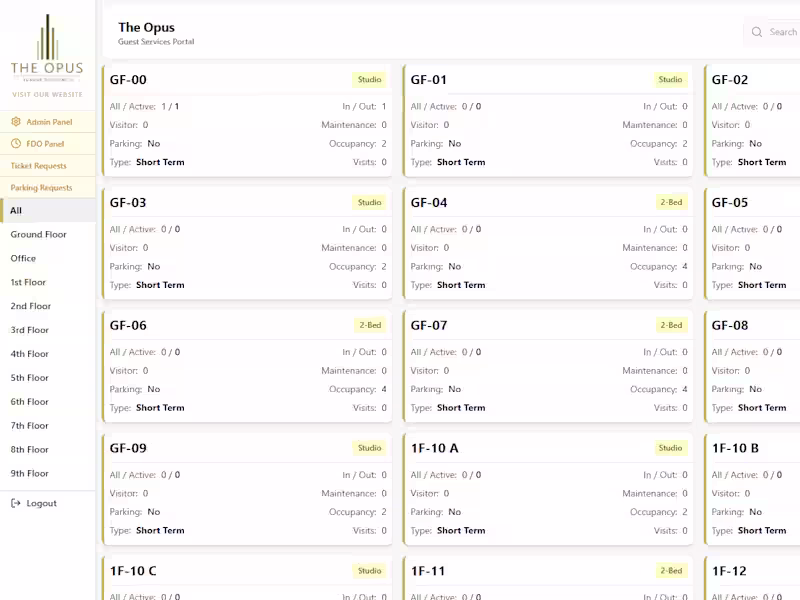This screenshot has height=600, width=800.
Task: Open the GF-04 room card
Action: tap(548, 243)
